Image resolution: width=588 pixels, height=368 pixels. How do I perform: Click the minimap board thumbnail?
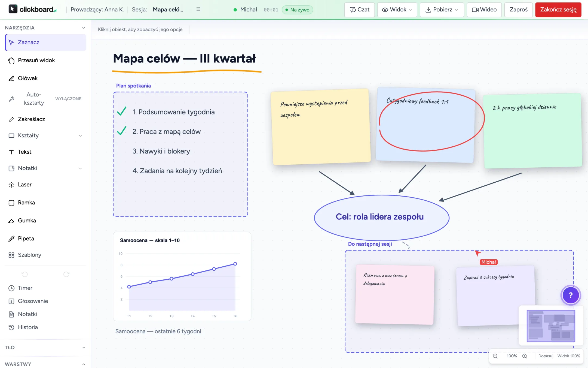pyautogui.click(x=551, y=326)
